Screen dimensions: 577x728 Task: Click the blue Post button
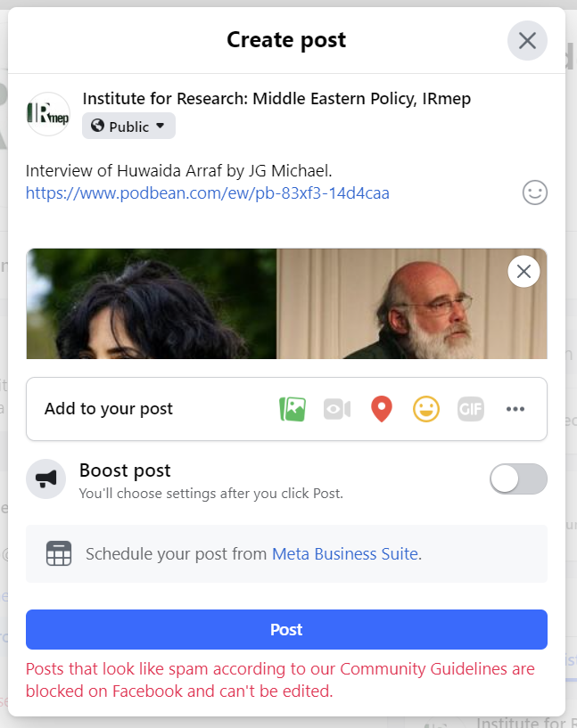(286, 629)
